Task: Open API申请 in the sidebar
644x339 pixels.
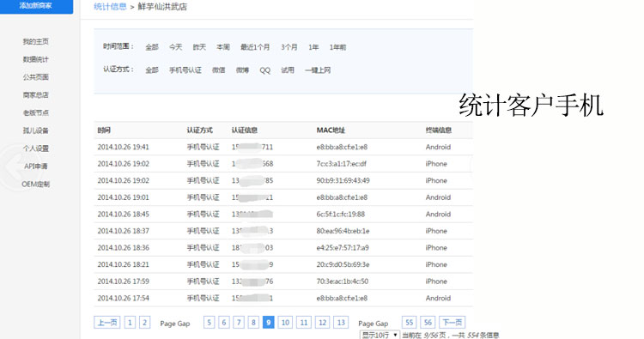Action: (x=36, y=166)
